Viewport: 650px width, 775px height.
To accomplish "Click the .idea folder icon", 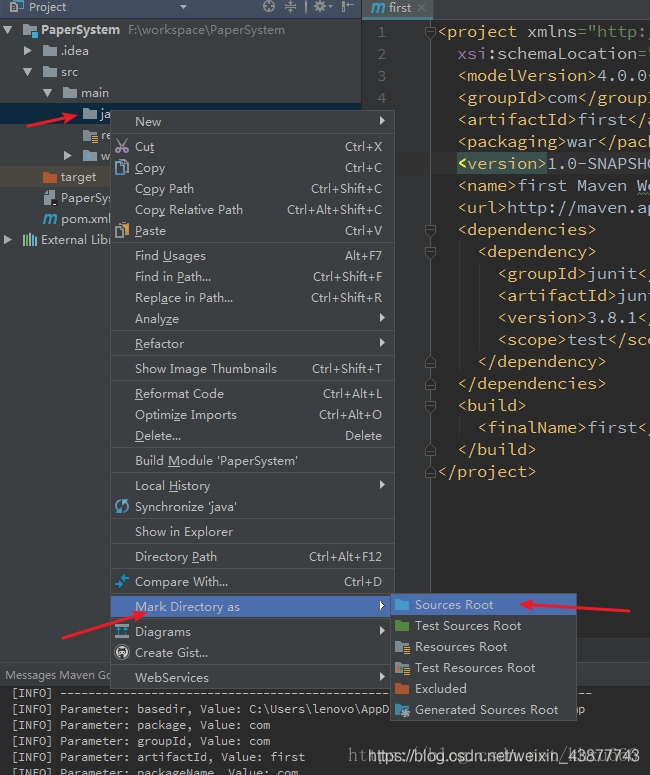I will (50, 51).
